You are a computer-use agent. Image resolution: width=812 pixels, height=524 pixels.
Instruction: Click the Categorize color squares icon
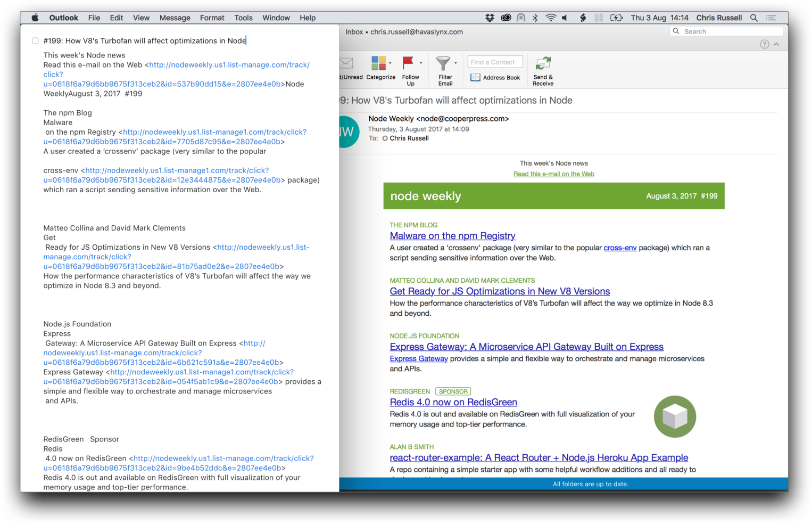pos(378,63)
